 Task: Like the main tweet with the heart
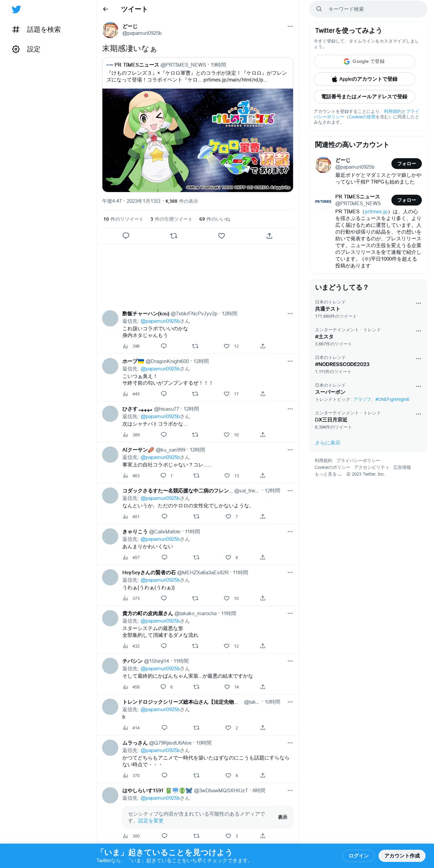pyautogui.click(x=221, y=236)
